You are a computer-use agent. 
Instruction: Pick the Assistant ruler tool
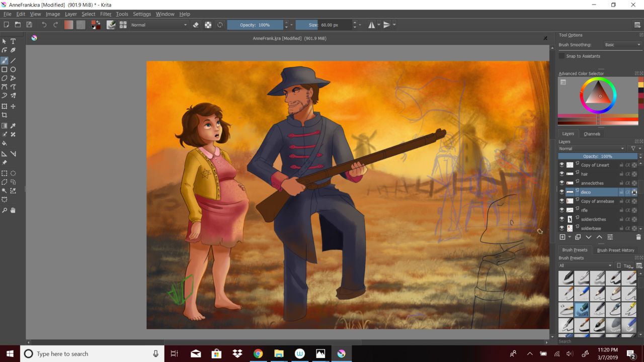tap(5, 154)
